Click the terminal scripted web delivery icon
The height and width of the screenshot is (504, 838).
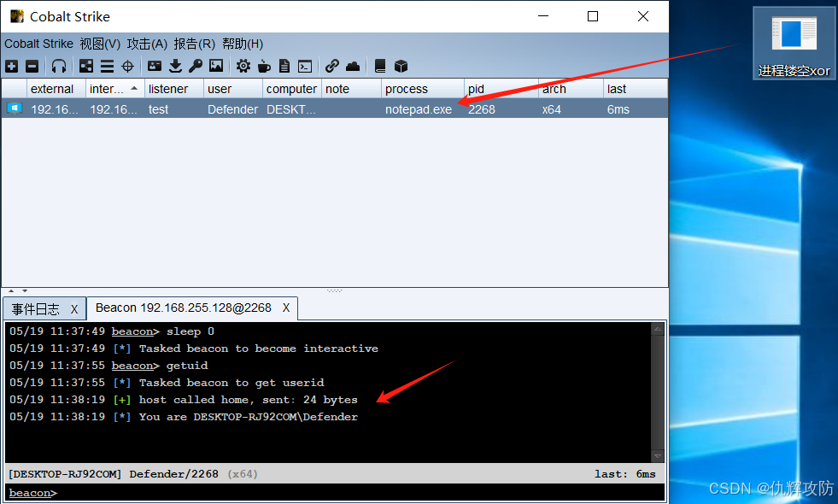click(x=305, y=67)
